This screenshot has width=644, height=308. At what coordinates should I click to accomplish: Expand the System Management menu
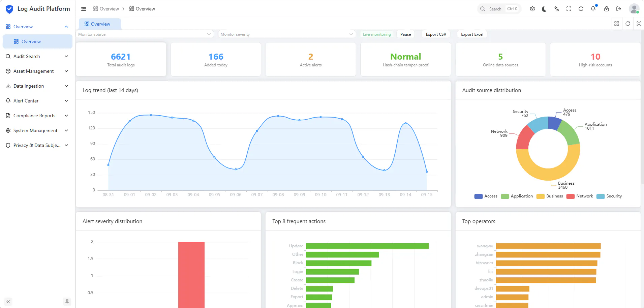(37, 130)
